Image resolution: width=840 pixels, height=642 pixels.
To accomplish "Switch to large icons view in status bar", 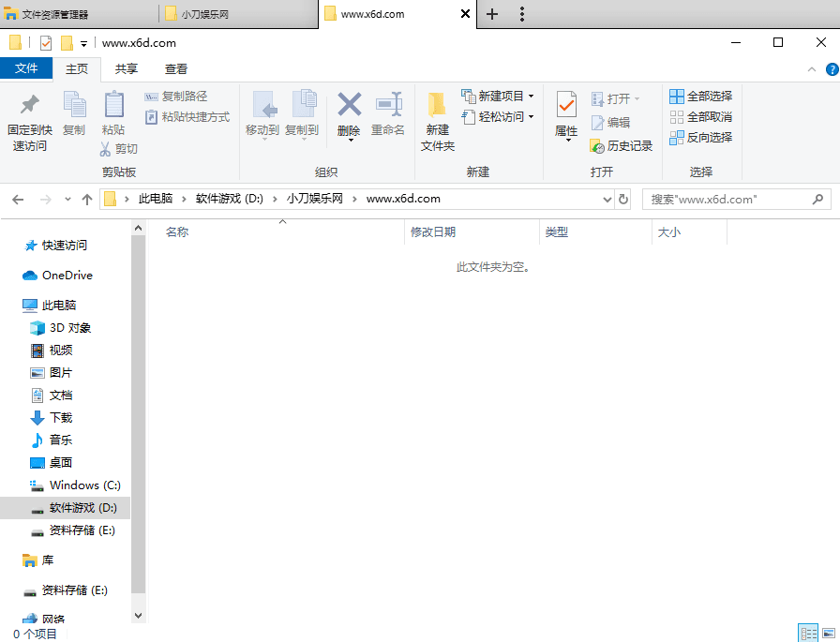I will click(x=828, y=634).
